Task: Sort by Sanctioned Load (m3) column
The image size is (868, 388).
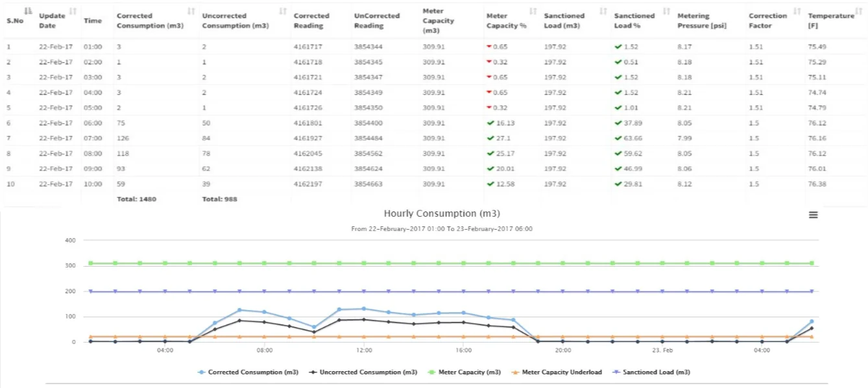Action: (603, 12)
